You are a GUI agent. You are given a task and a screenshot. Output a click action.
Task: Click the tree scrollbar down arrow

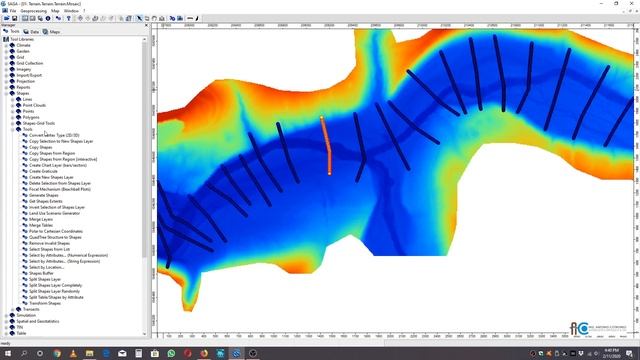coord(144,334)
